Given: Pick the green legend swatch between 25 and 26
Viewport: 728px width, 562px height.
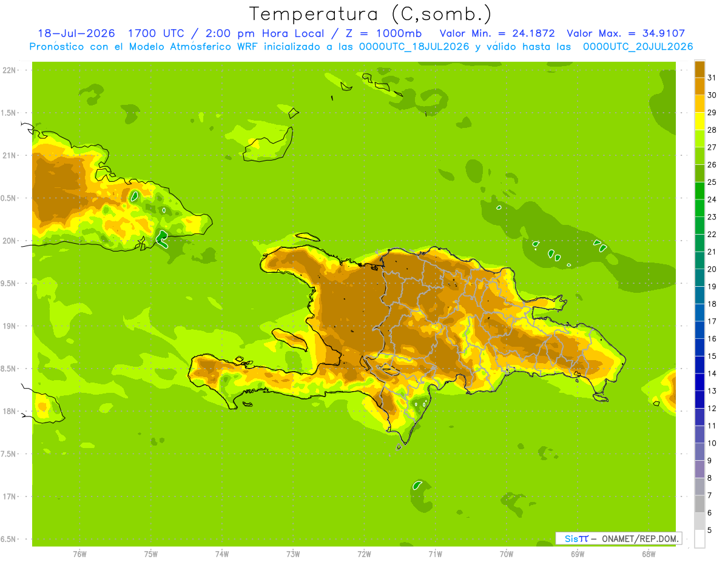Looking at the screenshot, I should point(699,173).
